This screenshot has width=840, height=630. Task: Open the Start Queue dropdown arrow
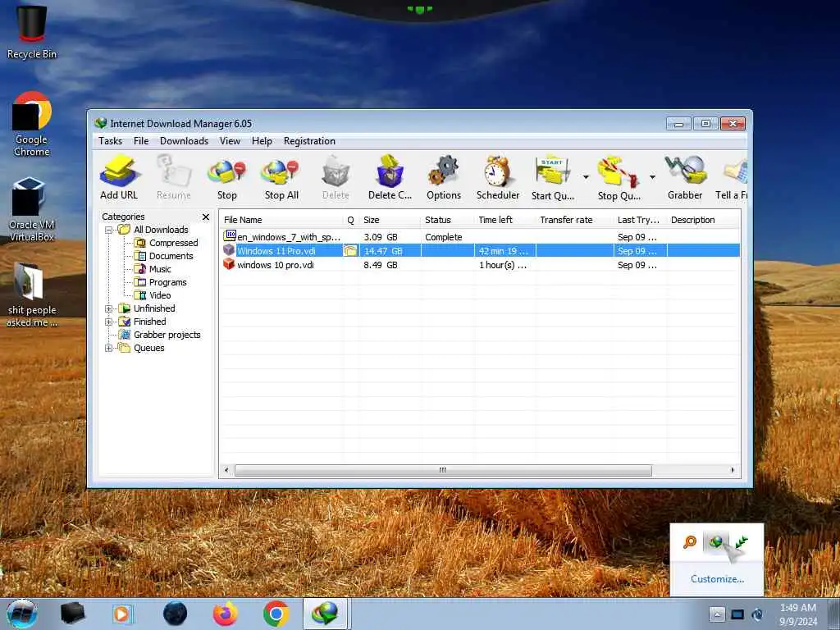(x=586, y=177)
